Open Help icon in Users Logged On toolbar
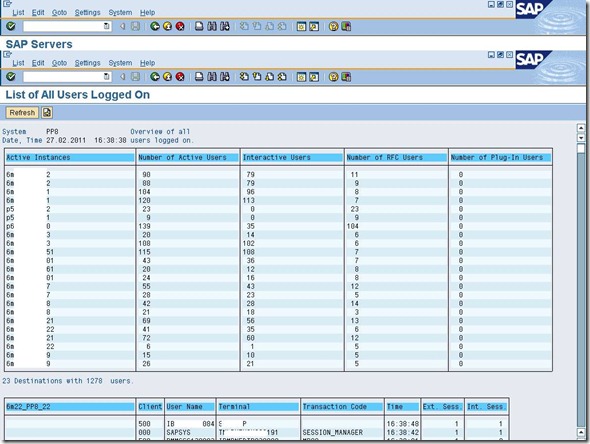The image size is (590, 444). tap(333, 77)
